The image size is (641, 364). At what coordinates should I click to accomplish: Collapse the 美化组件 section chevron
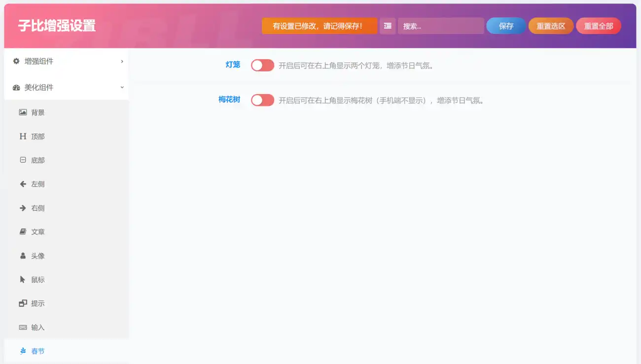point(122,88)
